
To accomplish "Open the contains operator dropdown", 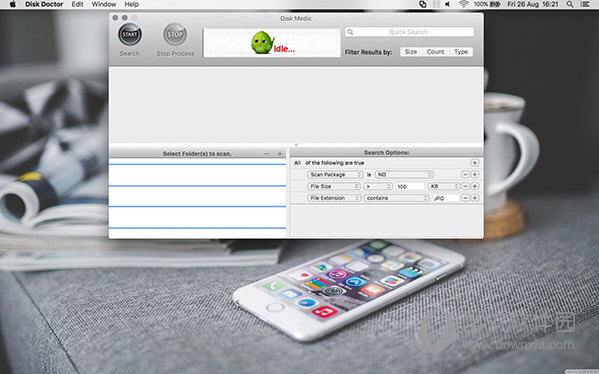I will coord(396,198).
